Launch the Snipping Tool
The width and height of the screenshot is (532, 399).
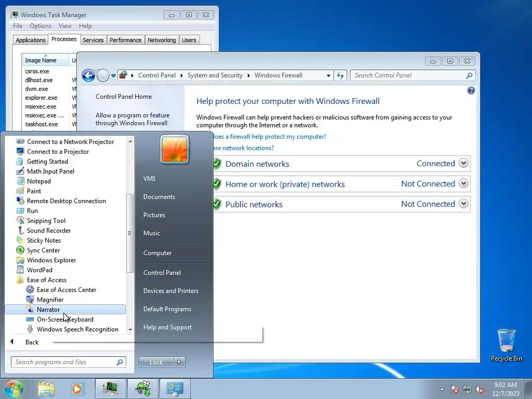point(46,221)
